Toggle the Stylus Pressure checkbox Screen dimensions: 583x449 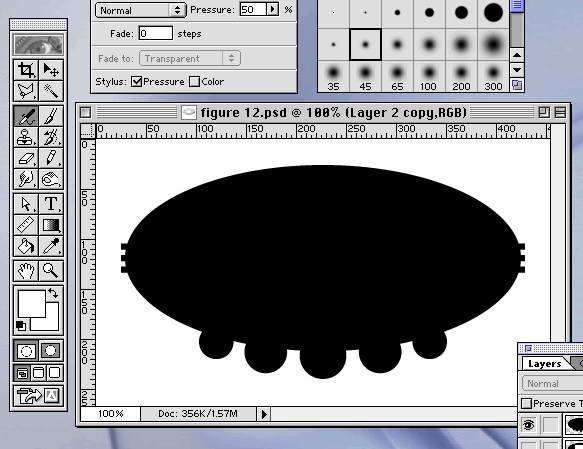[136, 81]
